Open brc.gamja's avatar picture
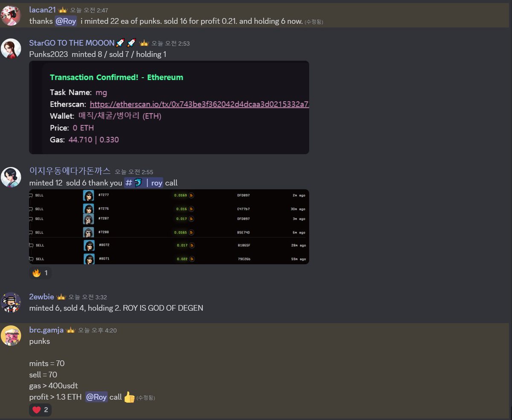 click(x=11, y=335)
